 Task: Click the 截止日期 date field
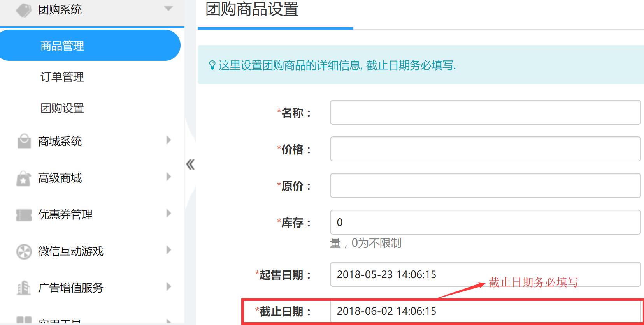485,311
